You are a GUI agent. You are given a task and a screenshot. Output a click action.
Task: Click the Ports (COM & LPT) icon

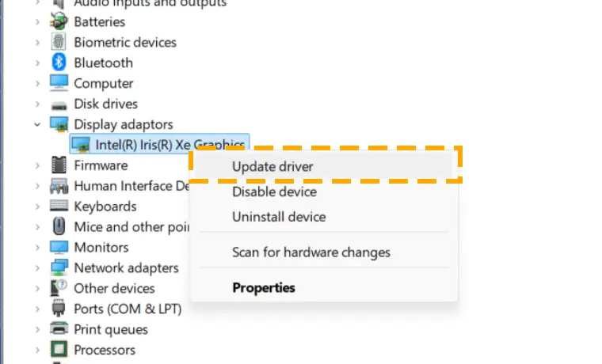[59, 308]
